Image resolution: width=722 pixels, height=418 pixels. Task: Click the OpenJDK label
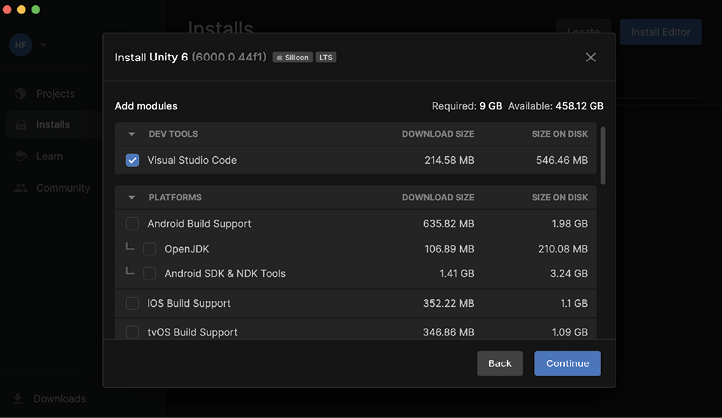186,249
